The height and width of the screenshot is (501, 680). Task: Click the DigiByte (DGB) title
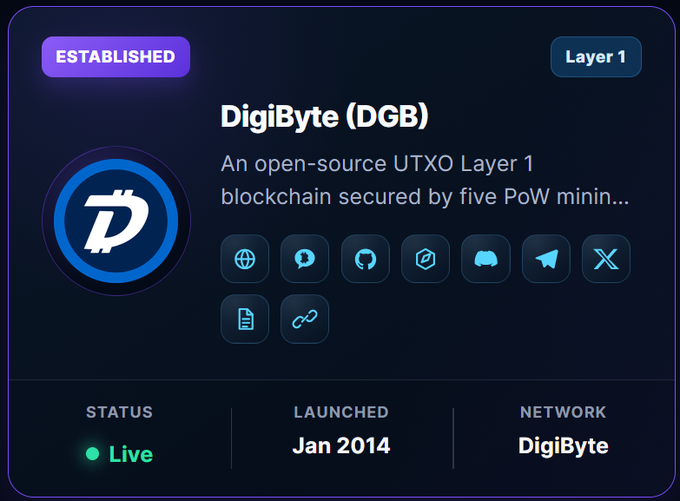(x=324, y=116)
